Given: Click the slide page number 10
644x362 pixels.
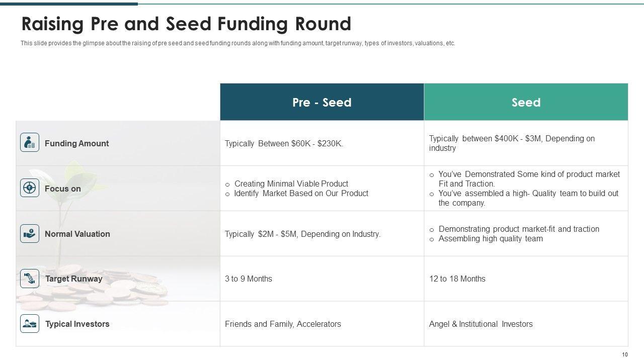Looking at the screenshot, I should tap(625, 354).
